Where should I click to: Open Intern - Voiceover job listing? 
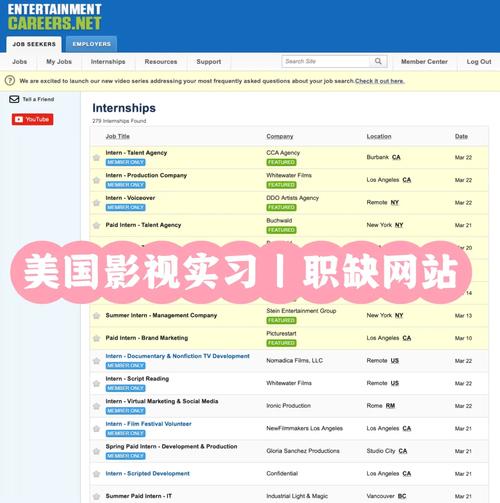[x=130, y=198]
